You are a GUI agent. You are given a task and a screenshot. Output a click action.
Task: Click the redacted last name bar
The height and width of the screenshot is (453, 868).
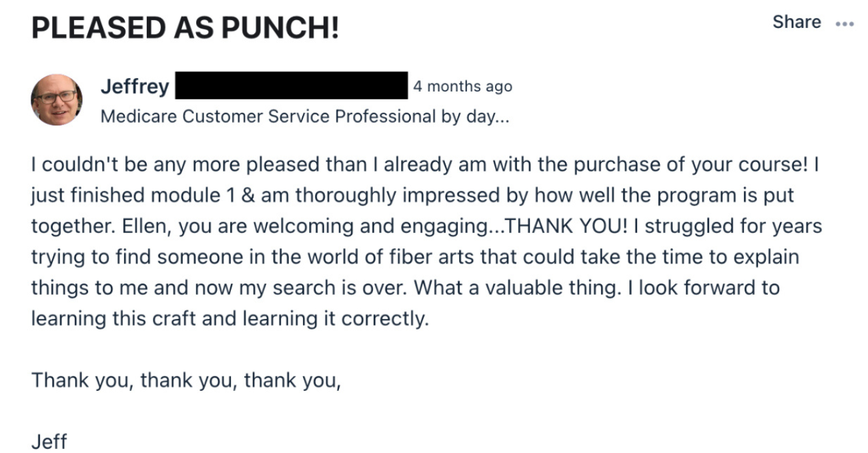click(x=291, y=86)
